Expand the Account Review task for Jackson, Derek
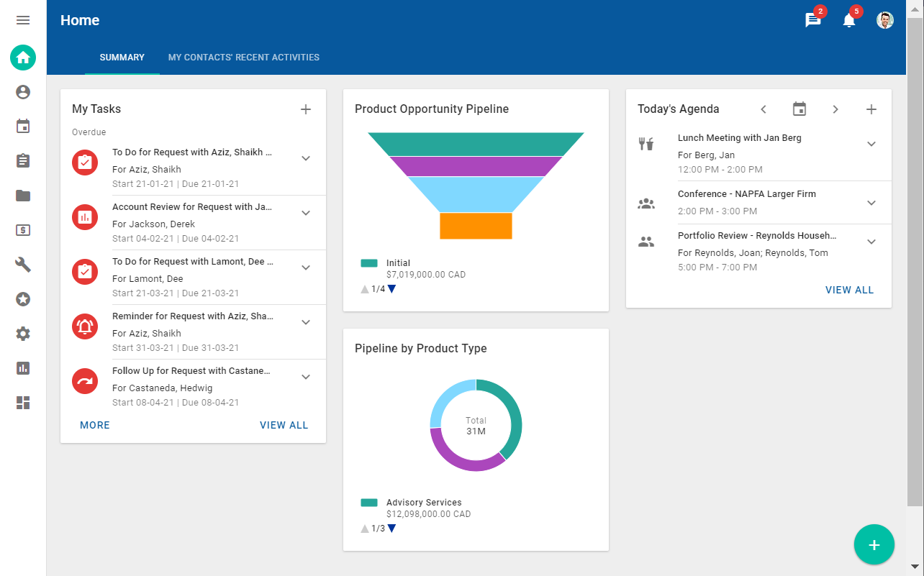 tap(306, 213)
